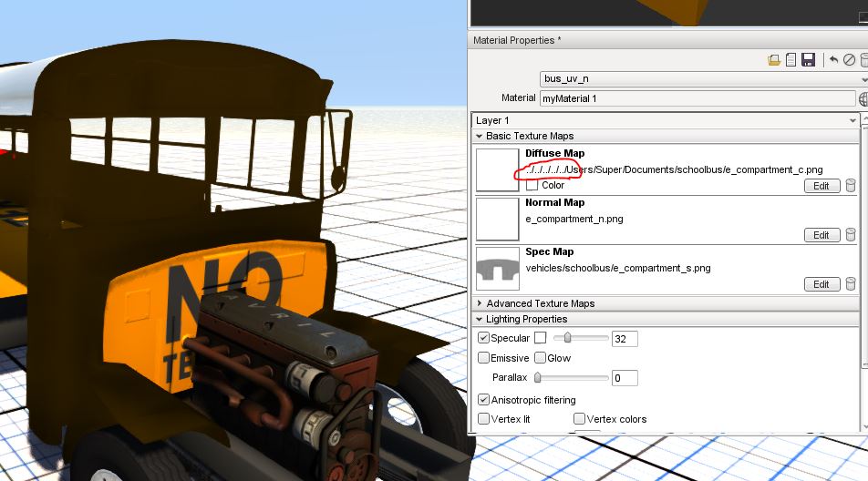
Task: Remove the Spec Map with trash icon
Action: point(851,284)
